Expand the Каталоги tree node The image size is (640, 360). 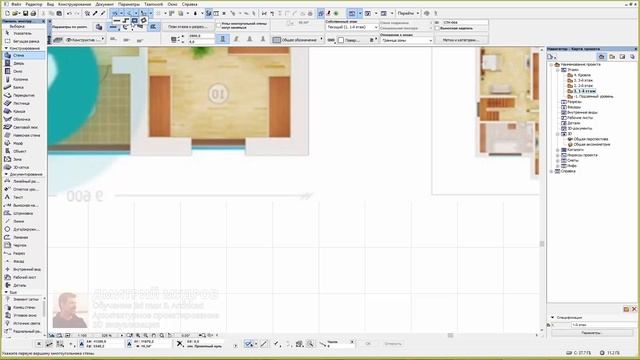(558, 150)
